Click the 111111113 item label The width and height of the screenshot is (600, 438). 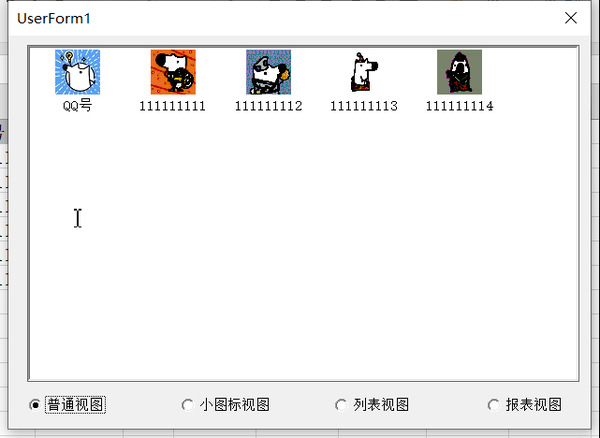pos(364,106)
